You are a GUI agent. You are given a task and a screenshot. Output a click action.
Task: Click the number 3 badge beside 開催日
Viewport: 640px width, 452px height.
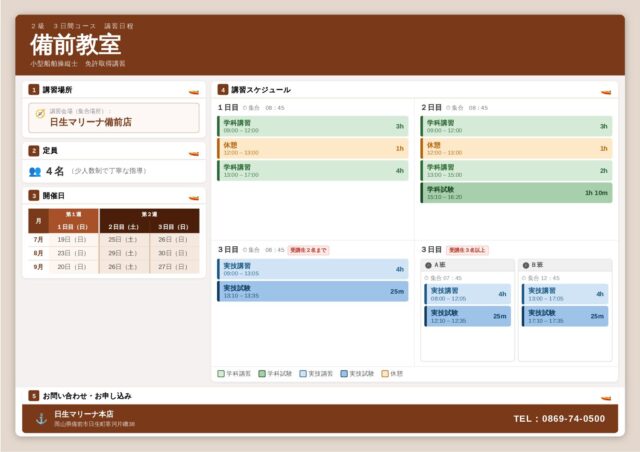click(x=33, y=196)
